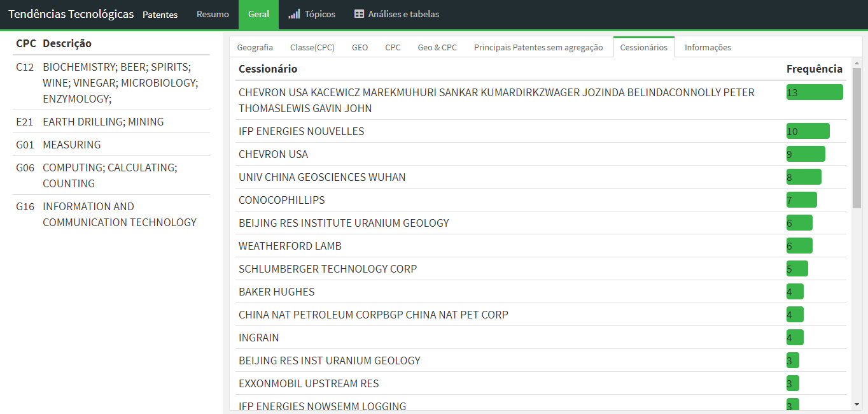
Task: Click the Frequência column header
Action: coord(814,69)
